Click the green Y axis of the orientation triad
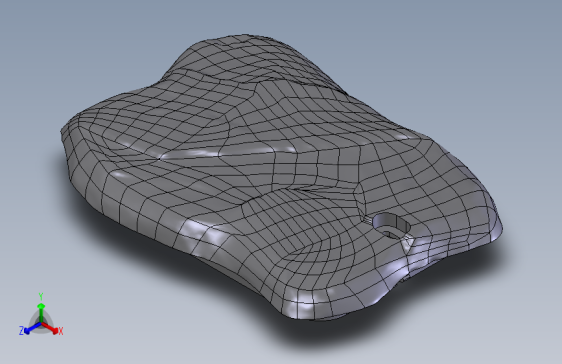This screenshot has height=364, width=562. coord(41,313)
